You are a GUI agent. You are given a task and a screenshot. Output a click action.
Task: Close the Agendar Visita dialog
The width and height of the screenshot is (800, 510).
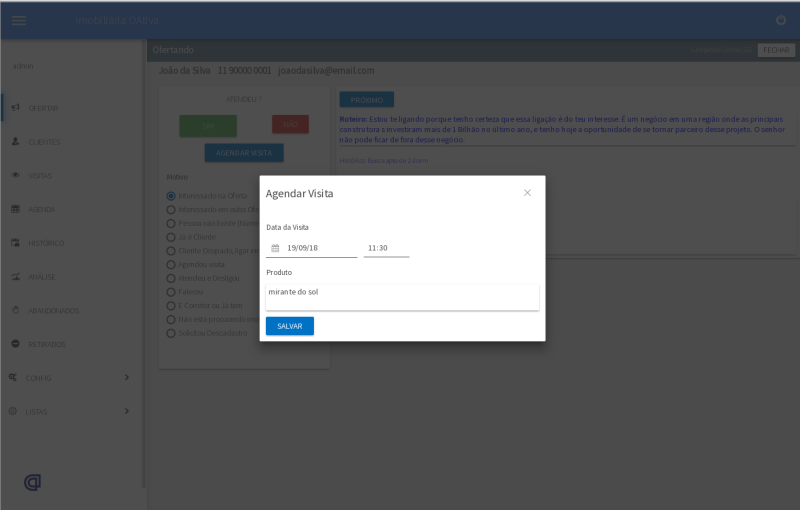tap(527, 192)
